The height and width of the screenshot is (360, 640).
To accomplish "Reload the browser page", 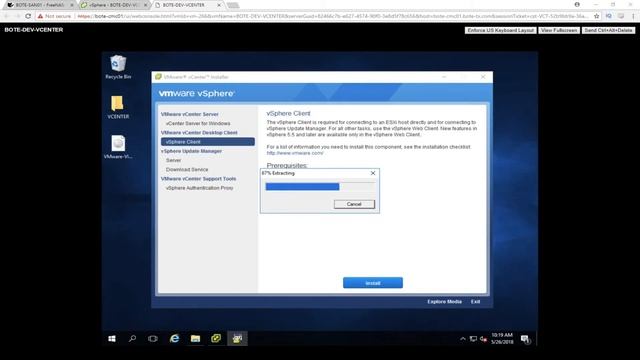I will pyautogui.click(x=28, y=16).
